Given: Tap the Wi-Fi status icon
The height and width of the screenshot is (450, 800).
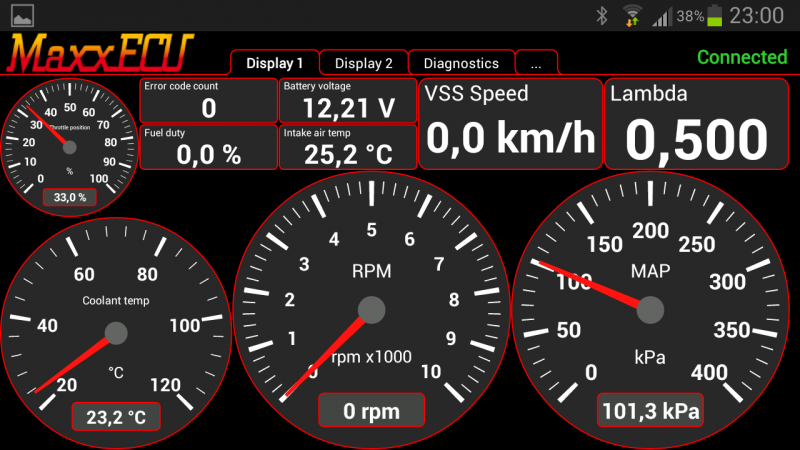Looking at the screenshot, I should 632,15.
